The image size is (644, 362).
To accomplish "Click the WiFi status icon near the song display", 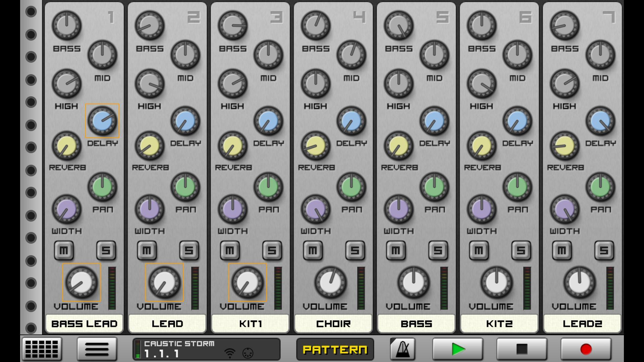I will pyautogui.click(x=230, y=352).
